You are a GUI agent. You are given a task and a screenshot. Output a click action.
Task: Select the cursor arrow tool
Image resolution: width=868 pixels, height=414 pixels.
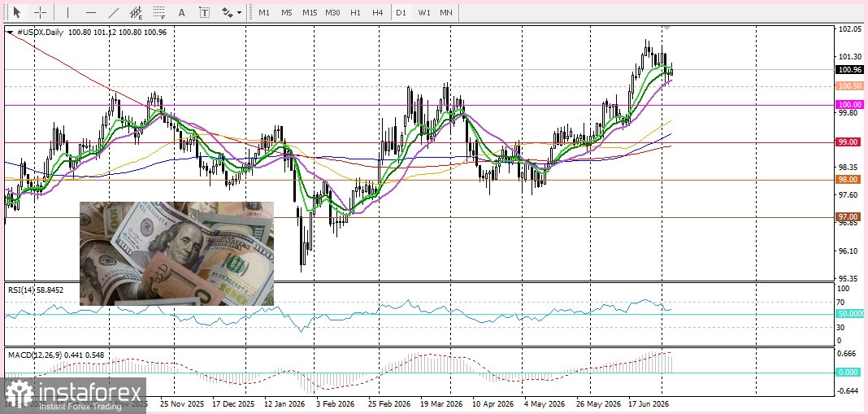coord(16,12)
